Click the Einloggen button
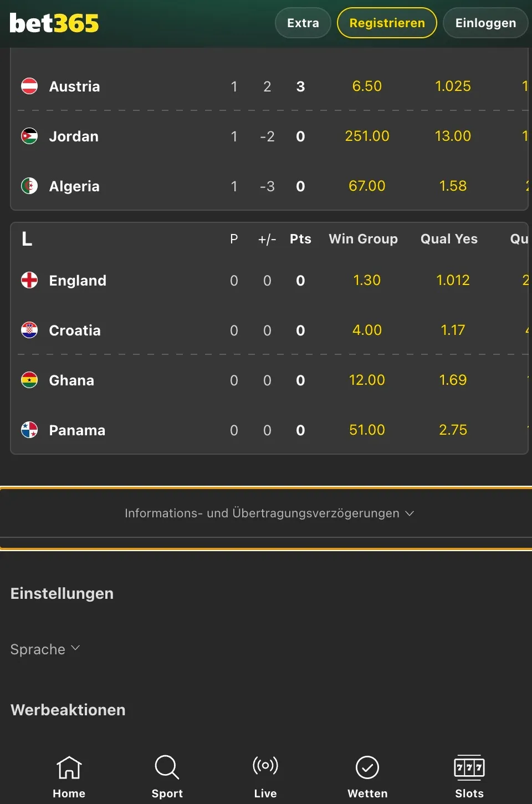The image size is (532, 804). 485,23
